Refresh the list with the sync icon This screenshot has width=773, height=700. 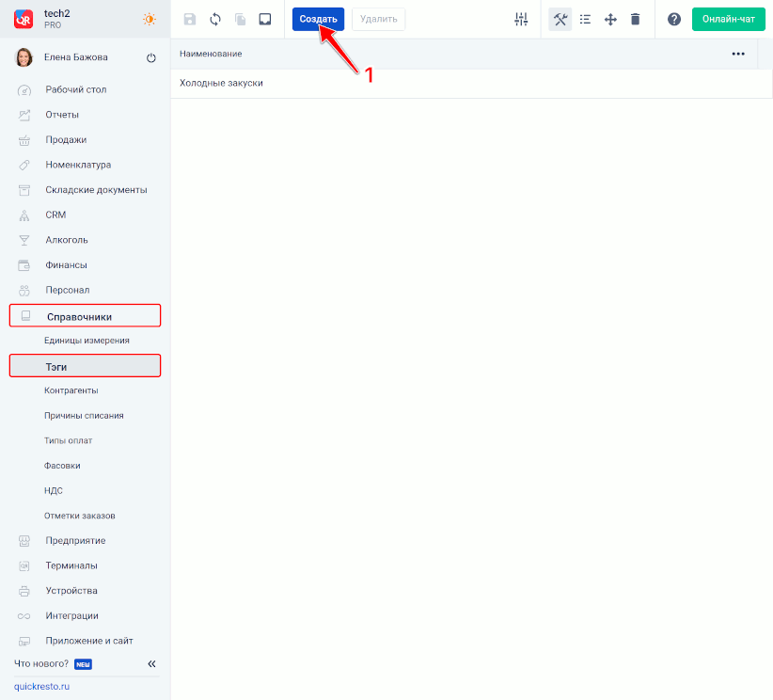(x=215, y=19)
